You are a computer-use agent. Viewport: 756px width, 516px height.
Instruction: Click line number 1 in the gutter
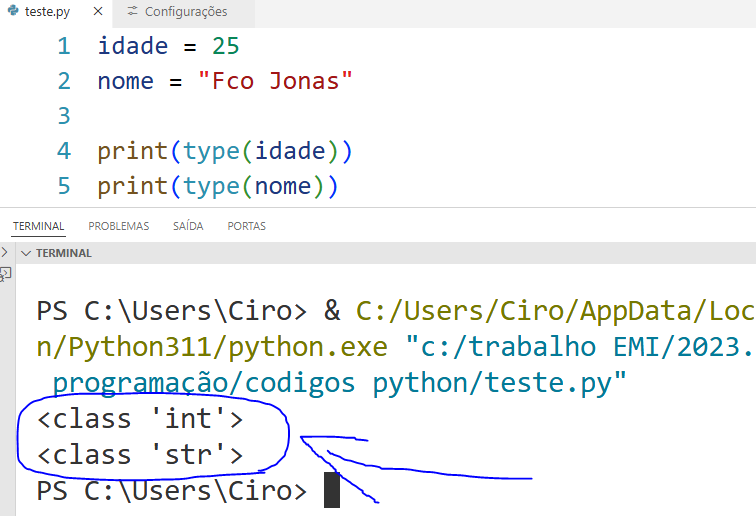coord(64,46)
